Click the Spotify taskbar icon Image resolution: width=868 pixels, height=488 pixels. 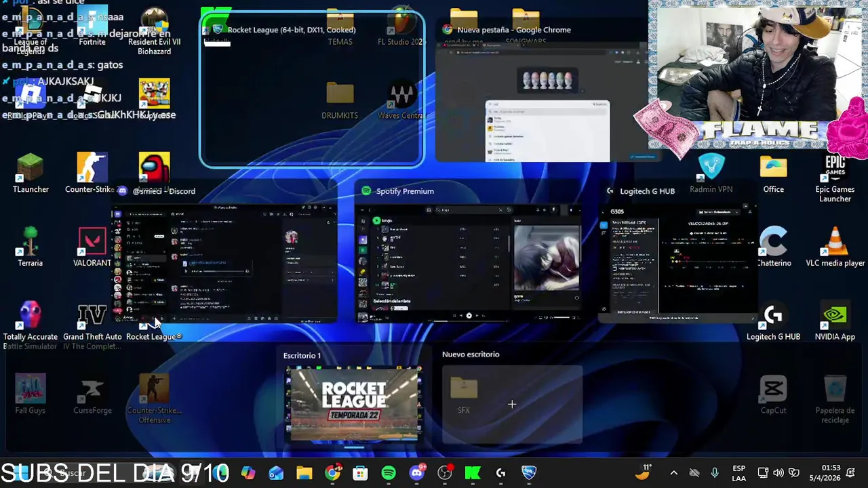389,472
